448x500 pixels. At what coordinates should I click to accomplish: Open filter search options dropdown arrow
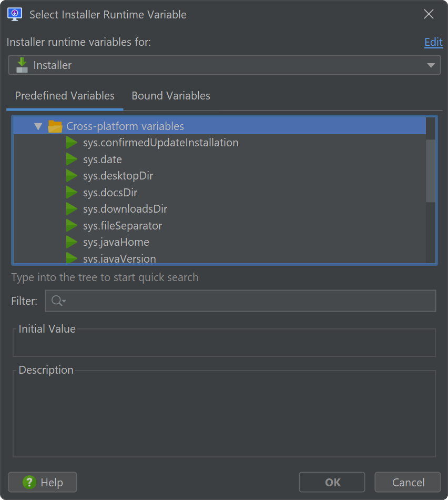click(x=64, y=301)
